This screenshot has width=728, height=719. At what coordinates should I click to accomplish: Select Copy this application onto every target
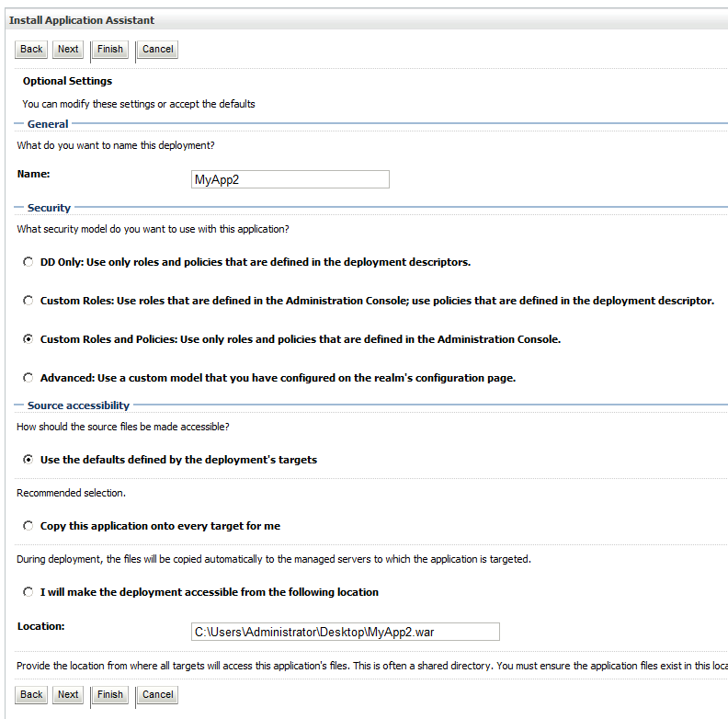click(28, 526)
